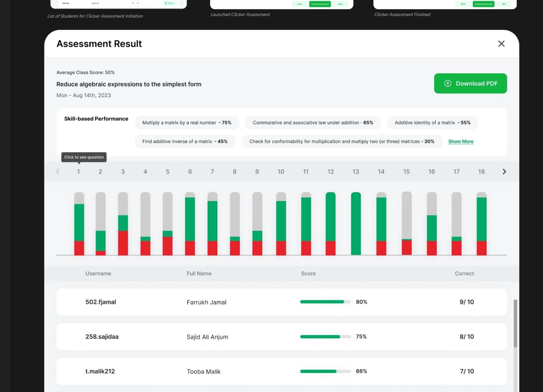Click the bar for question 1

pos(79,224)
